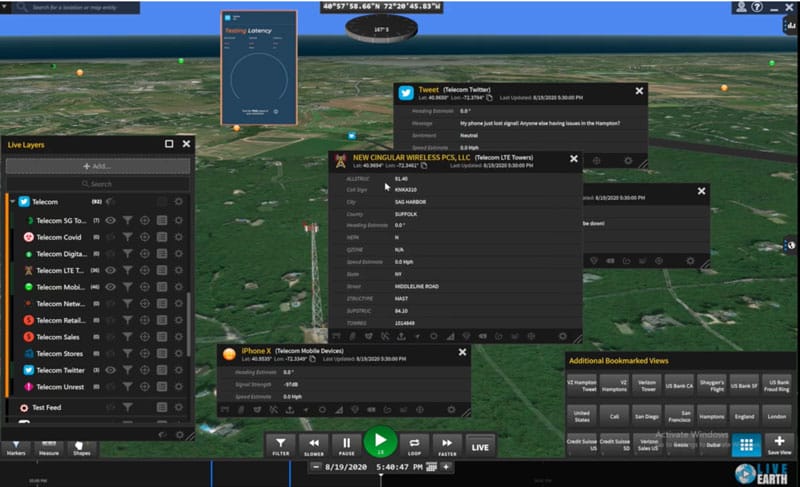Show the hidden Telecom Sales layer

click(110, 337)
